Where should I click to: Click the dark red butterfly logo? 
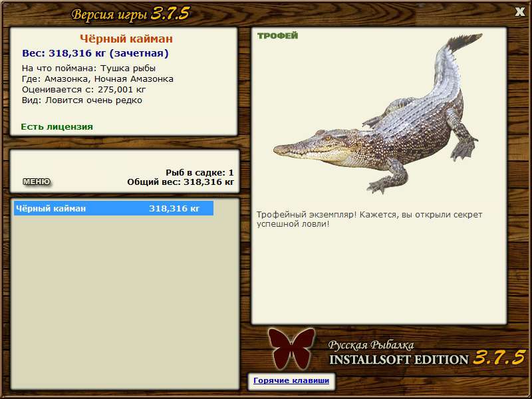[x=291, y=348]
